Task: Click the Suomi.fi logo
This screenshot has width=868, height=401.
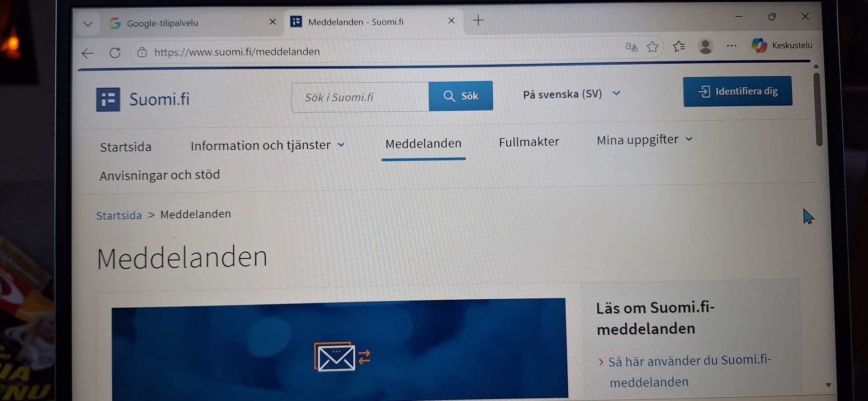Action: tap(143, 99)
